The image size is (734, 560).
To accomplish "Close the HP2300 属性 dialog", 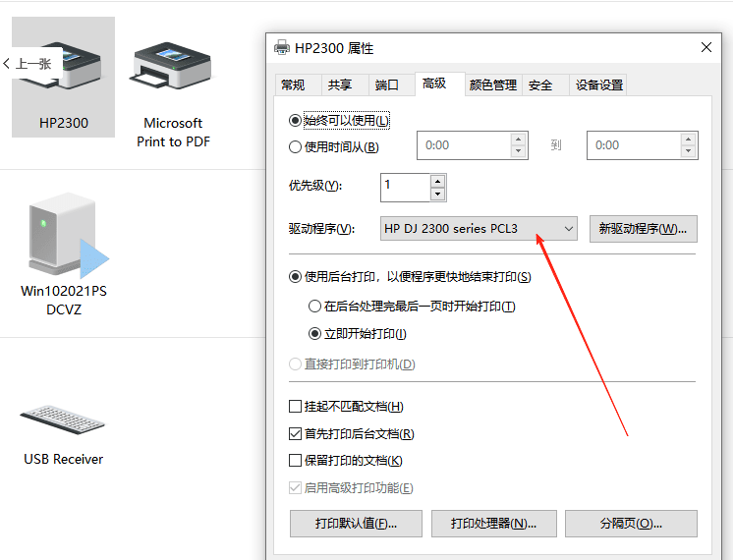I will coord(706,47).
